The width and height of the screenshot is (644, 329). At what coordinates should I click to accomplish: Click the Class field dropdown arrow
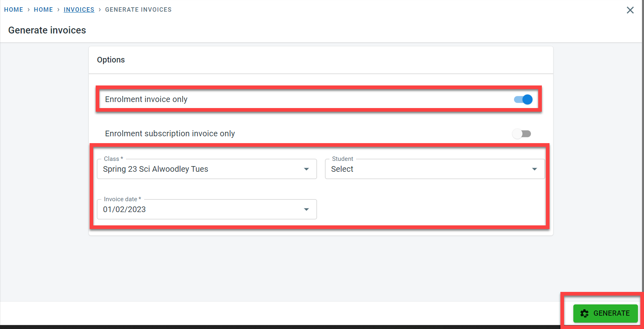[306, 169]
